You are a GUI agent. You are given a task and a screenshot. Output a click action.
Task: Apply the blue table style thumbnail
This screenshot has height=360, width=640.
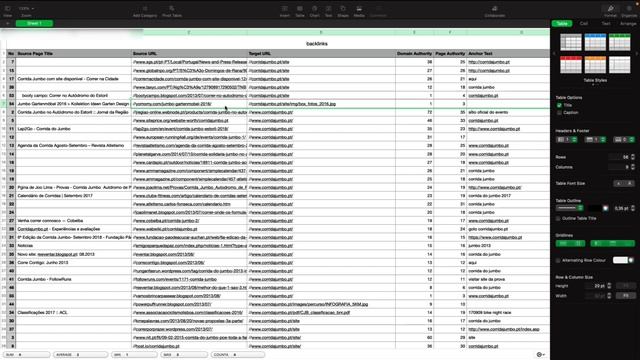click(595, 42)
